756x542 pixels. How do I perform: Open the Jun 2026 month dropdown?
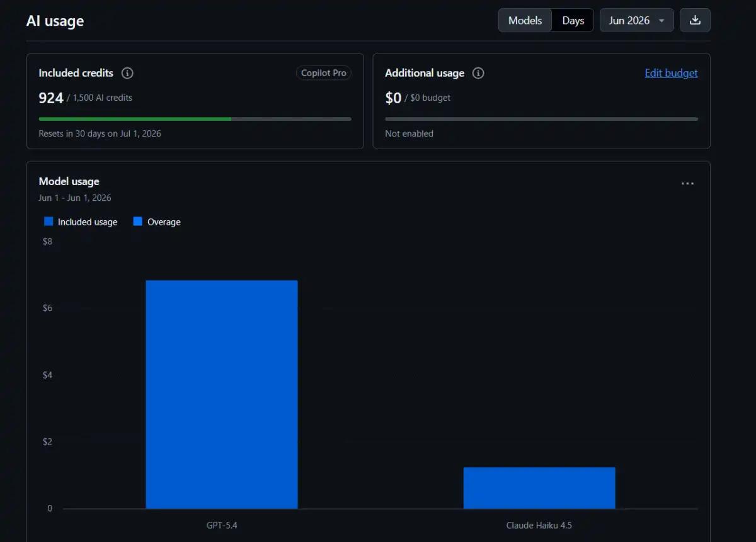[x=636, y=20]
